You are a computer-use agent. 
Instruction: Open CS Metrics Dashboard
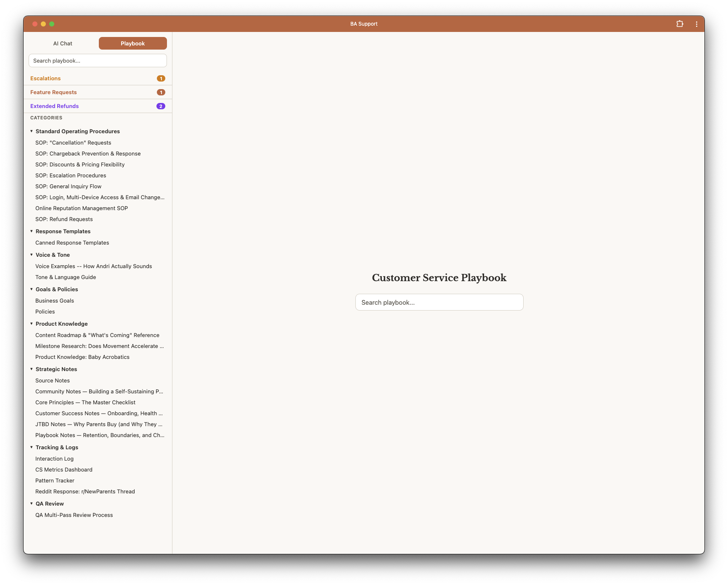(x=64, y=470)
